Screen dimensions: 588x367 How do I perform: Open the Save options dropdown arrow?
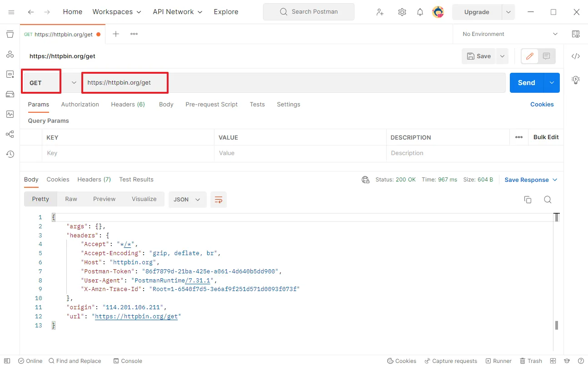pos(502,56)
